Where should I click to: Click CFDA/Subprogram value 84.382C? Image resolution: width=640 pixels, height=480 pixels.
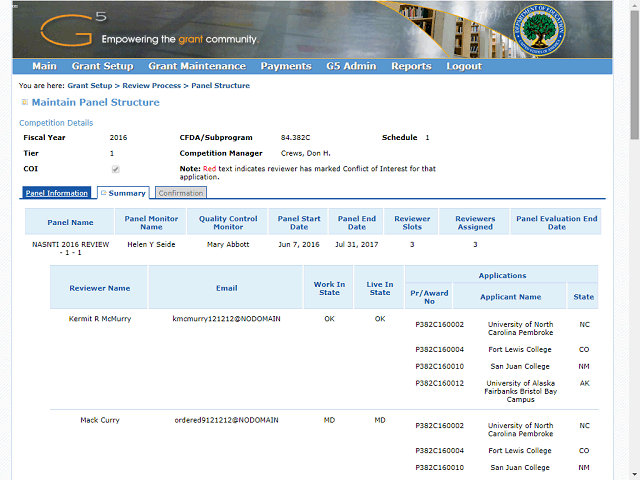point(296,138)
